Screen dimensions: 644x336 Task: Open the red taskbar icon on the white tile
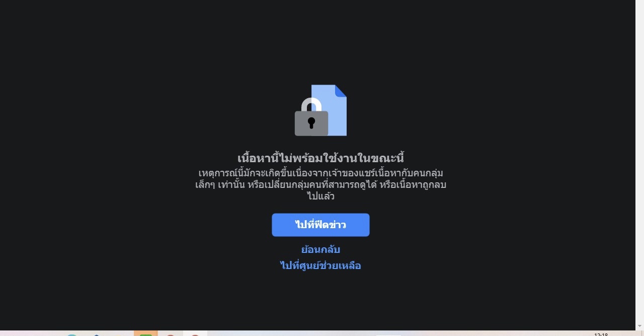195,334
